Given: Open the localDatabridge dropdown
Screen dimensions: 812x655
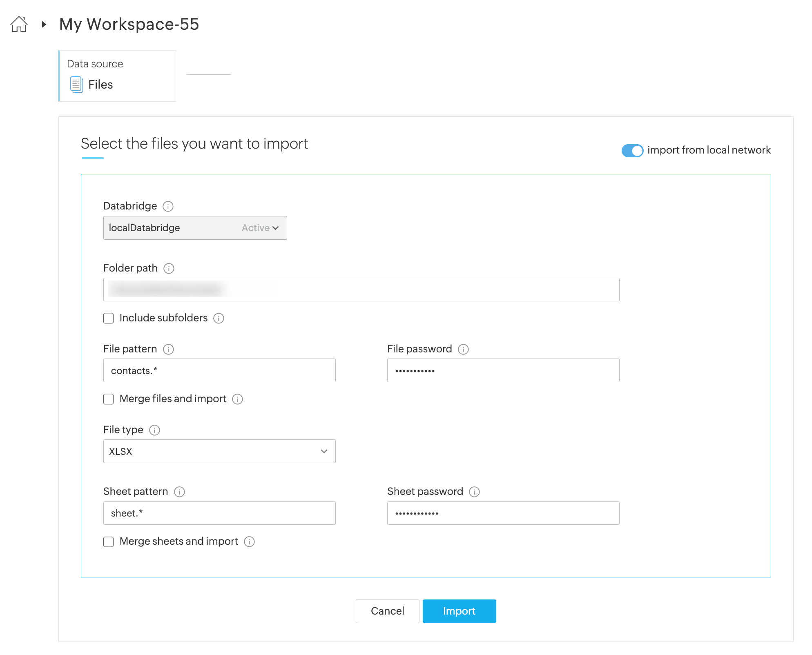Looking at the screenshot, I should [x=195, y=228].
